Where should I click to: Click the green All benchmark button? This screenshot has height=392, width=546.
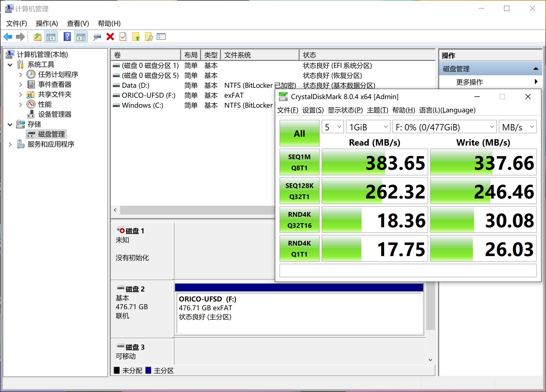[x=299, y=133]
